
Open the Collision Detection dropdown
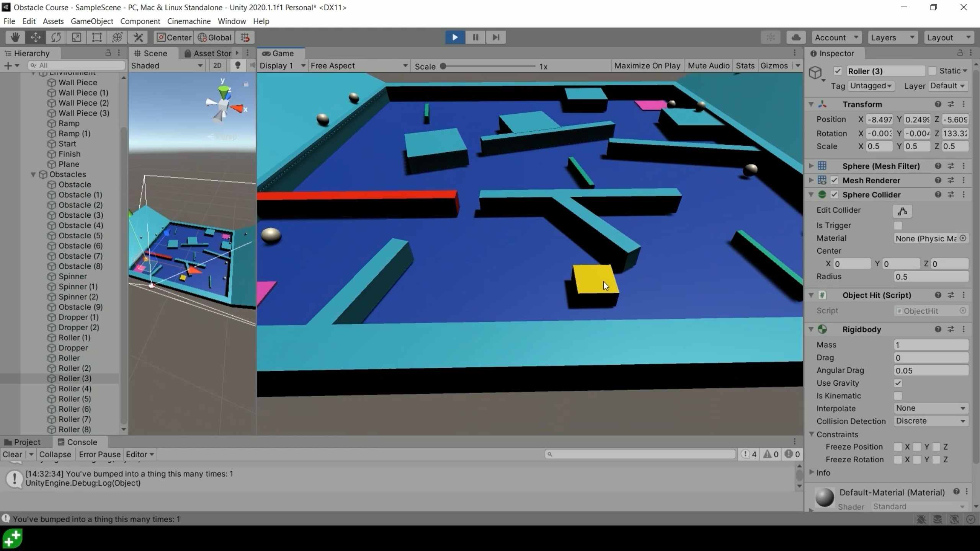click(931, 421)
